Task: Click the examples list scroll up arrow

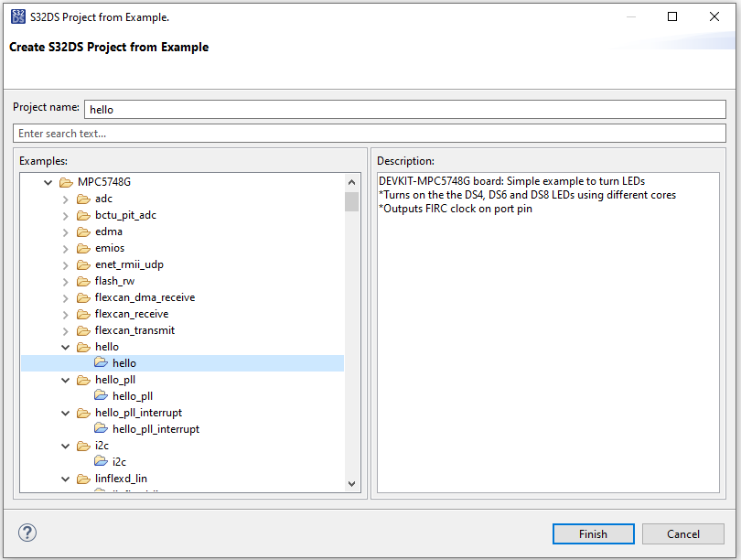Action: 351,182
